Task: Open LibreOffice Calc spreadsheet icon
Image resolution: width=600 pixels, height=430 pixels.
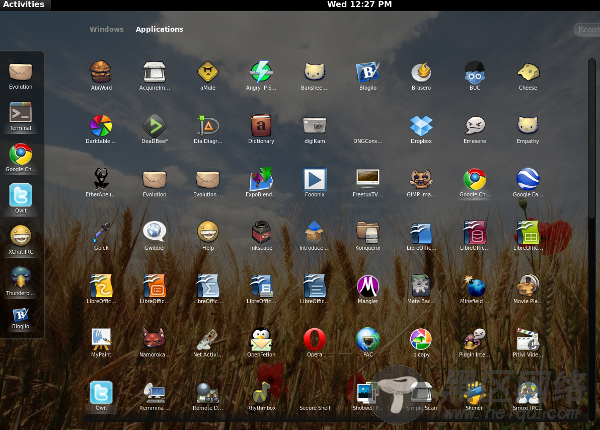Action: pos(528,236)
